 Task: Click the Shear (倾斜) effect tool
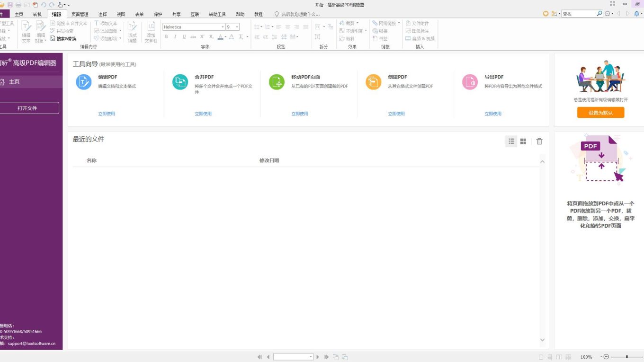point(347,39)
